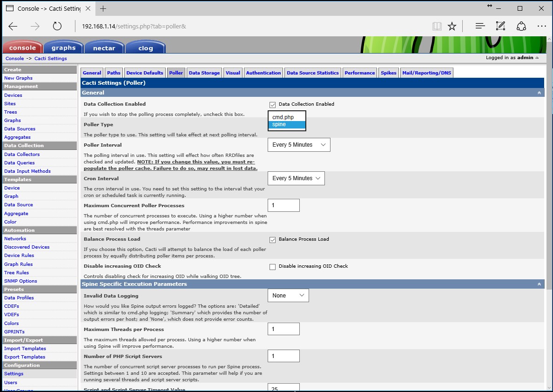
Task: Switch to the nectar top tab
Action: (104, 47)
